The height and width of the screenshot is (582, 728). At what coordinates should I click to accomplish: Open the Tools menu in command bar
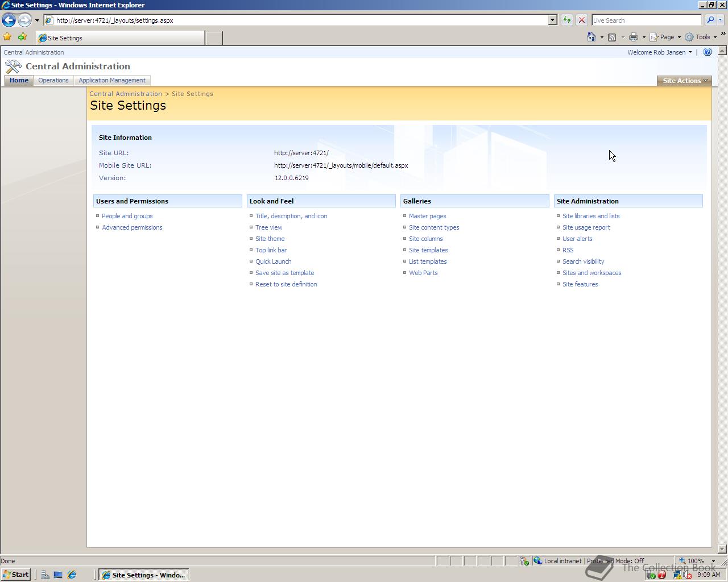[701, 37]
